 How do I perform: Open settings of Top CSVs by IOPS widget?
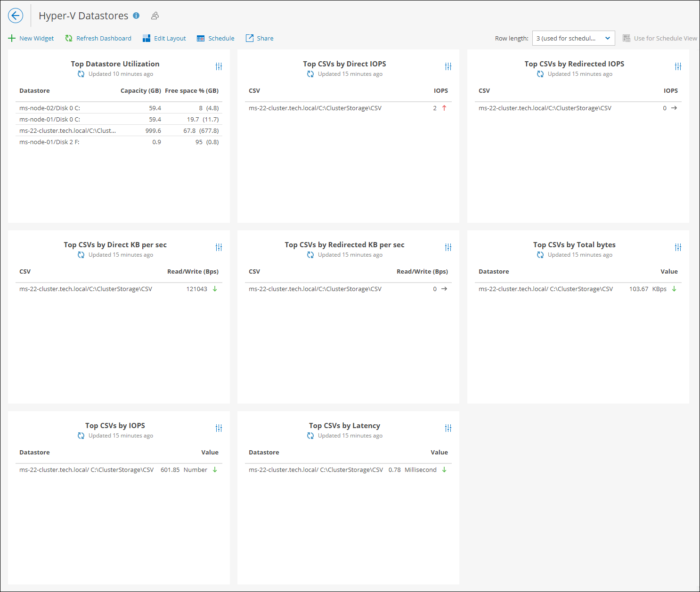pyautogui.click(x=219, y=428)
